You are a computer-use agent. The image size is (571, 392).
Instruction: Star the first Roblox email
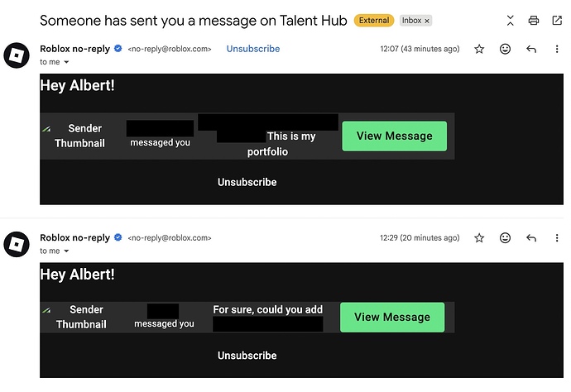click(x=479, y=50)
